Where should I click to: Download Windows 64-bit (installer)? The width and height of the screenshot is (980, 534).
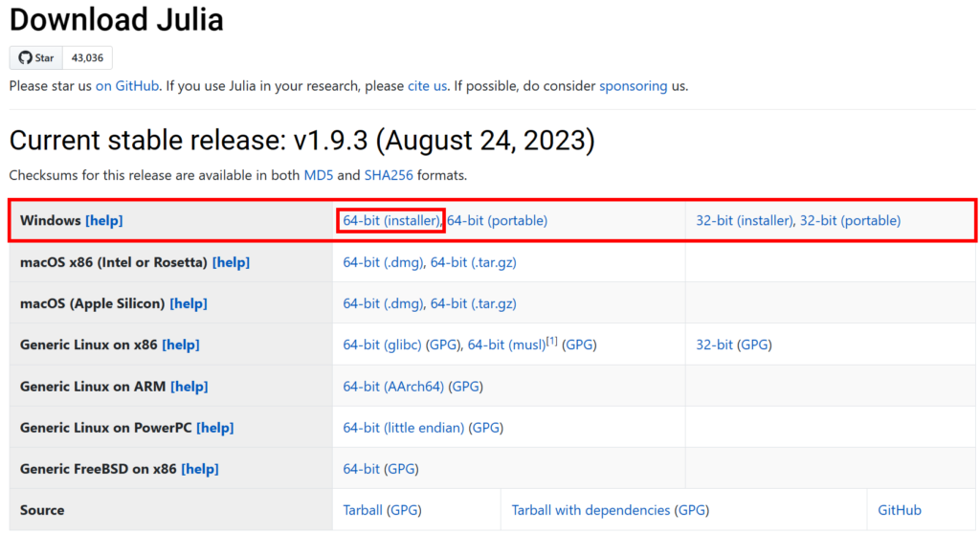391,221
